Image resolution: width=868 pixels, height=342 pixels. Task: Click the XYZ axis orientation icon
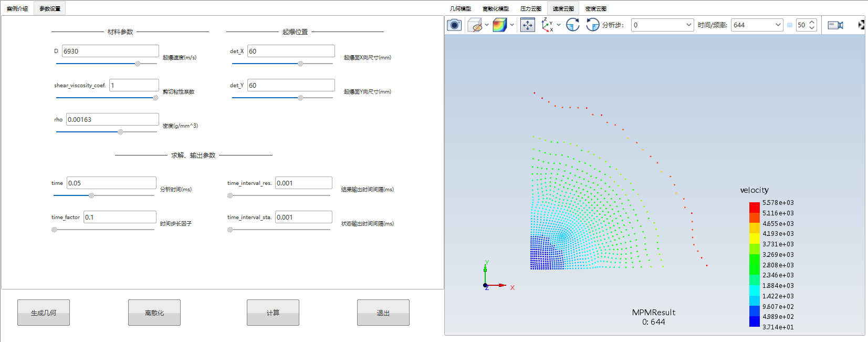(548, 25)
